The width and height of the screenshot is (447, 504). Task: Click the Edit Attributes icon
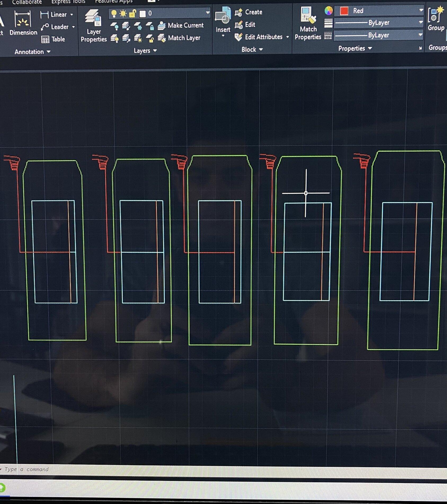238,37
